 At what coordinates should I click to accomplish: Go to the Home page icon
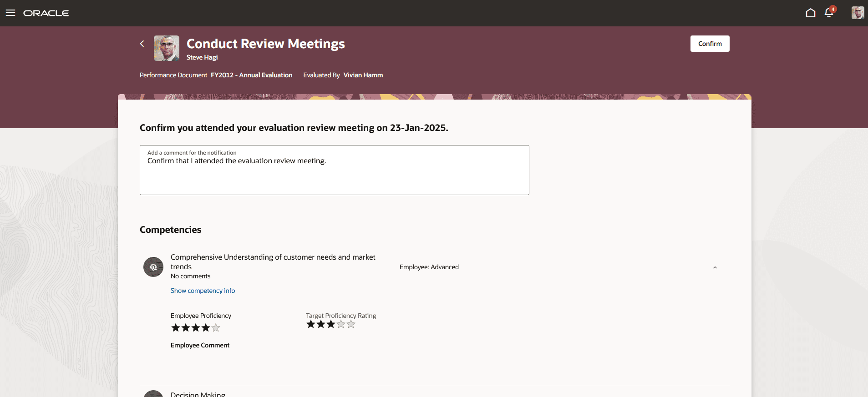coord(810,13)
